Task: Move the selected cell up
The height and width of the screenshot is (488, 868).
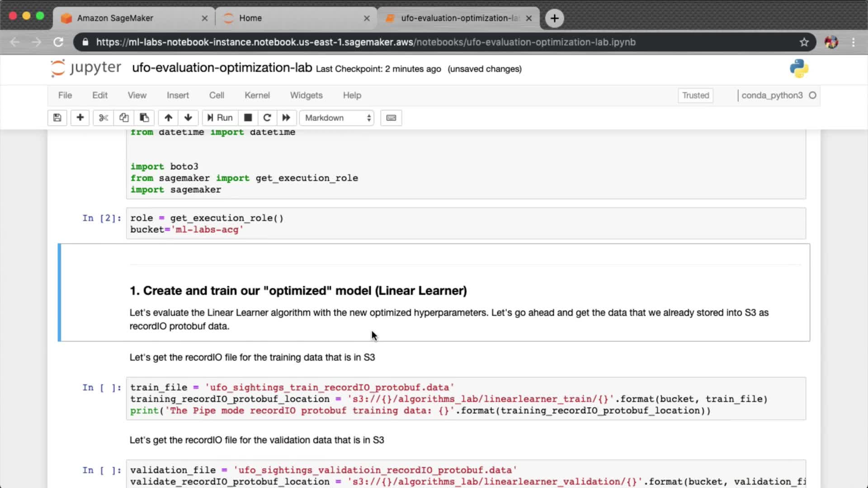Action: pos(168,118)
